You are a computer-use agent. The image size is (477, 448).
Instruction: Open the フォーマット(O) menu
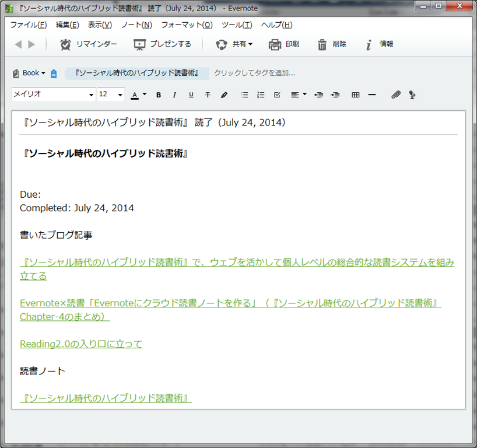(187, 25)
